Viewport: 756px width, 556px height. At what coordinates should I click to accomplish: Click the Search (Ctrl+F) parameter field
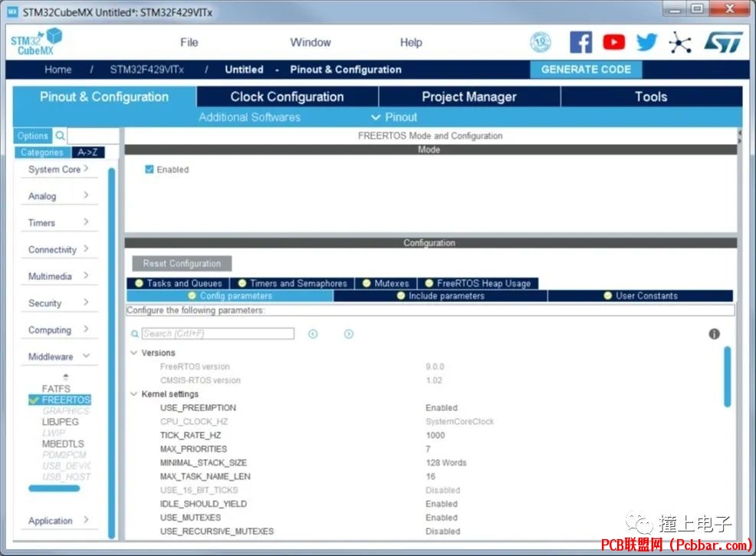pos(218,334)
